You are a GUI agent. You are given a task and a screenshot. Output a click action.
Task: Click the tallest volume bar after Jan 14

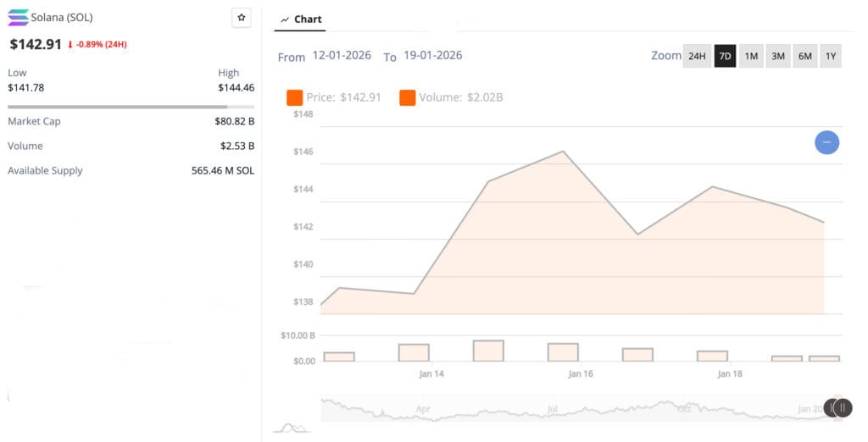(x=488, y=351)
